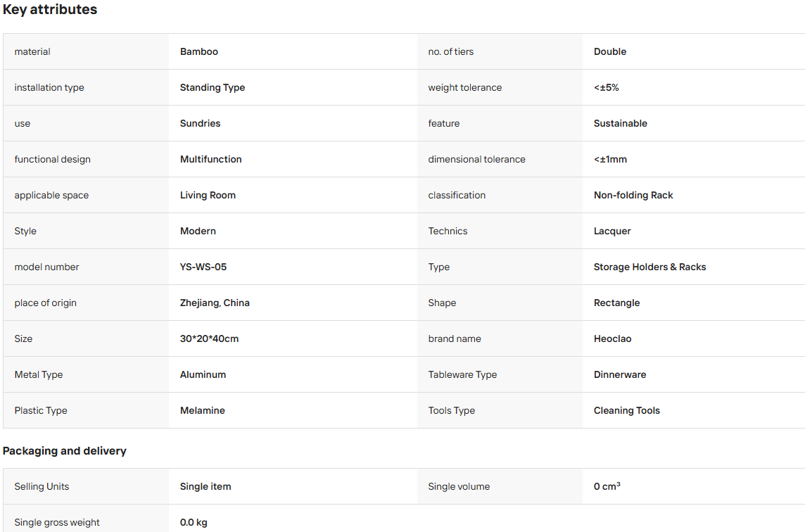Click the Key attributes heading
Image resolution: width=805 pixels, height=532 pixels.
click(50, 10)
